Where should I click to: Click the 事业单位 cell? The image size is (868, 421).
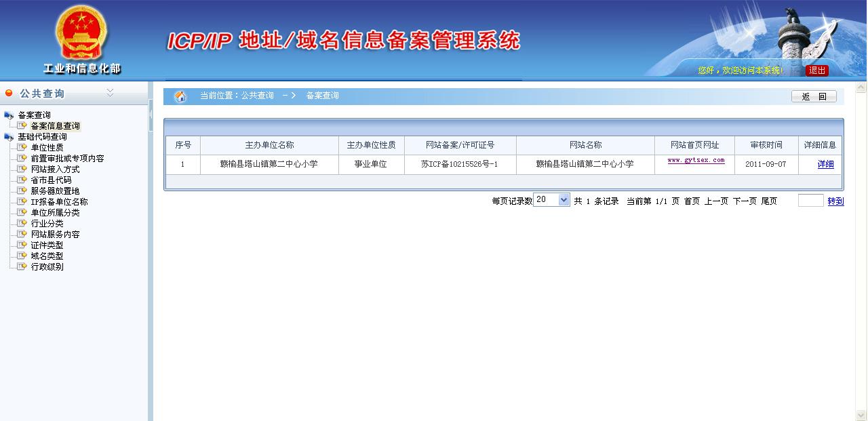[371, 164]
